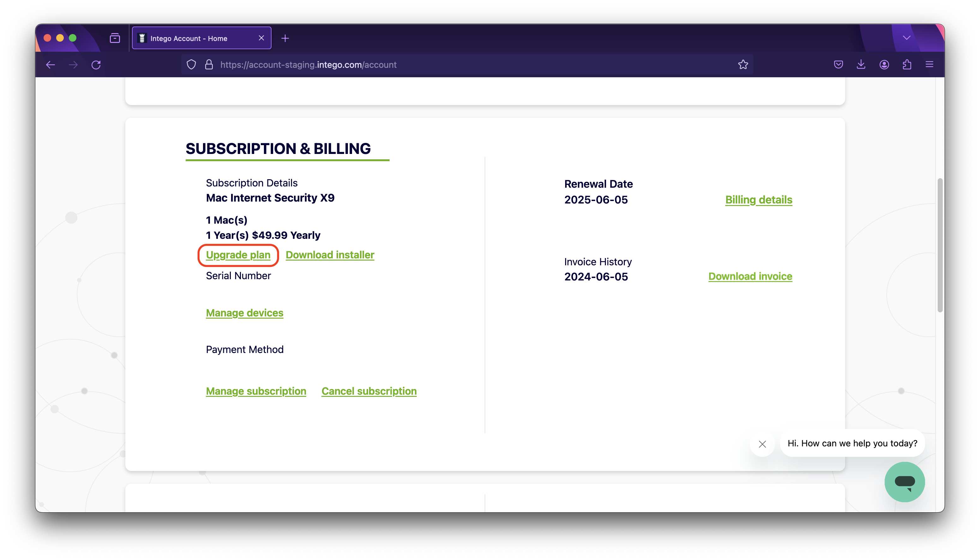Viewport: 980px width, 559px height.
Task: Open the tracking protection shield icon
Action: [x=191, y=64]
